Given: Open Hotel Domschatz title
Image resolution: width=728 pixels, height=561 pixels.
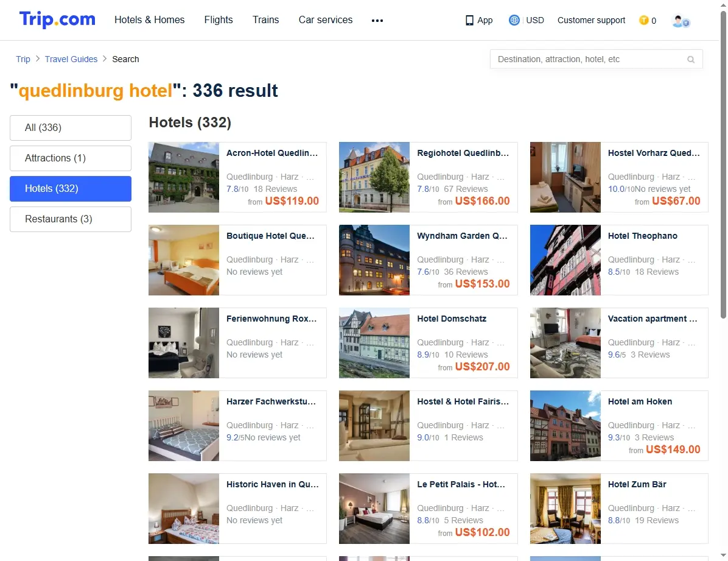Looking at the screenshot, I should (x=452, y=319).
